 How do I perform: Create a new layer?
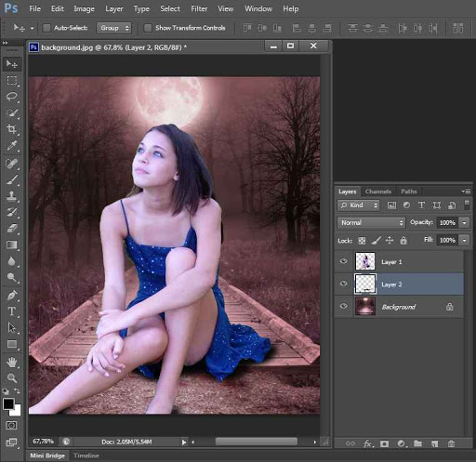[434, 443]
